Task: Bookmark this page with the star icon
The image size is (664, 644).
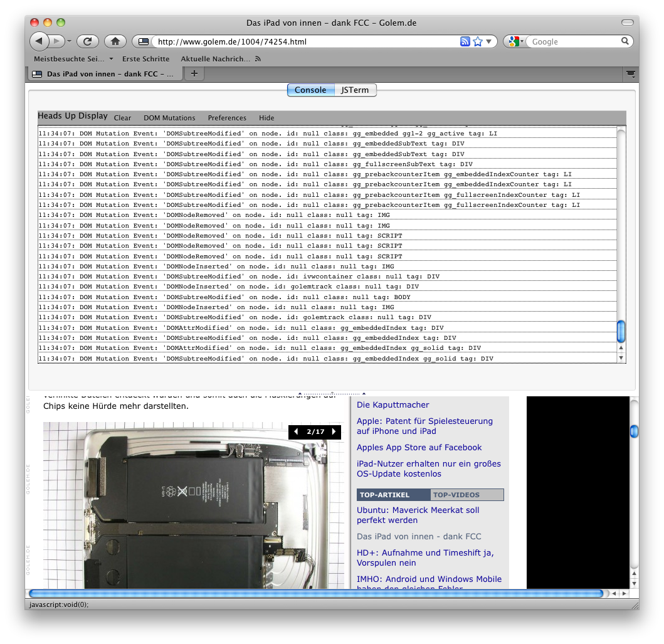Action: tap(478, 41)
